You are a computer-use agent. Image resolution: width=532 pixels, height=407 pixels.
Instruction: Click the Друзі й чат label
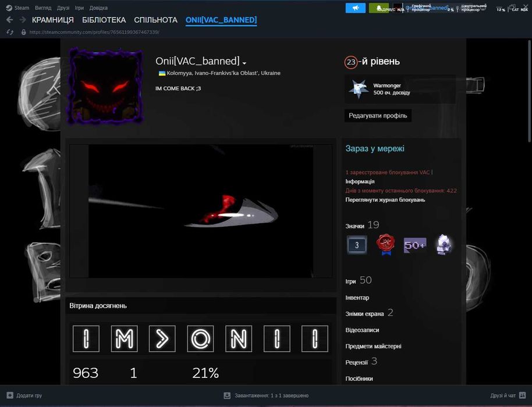pos(503,395)
